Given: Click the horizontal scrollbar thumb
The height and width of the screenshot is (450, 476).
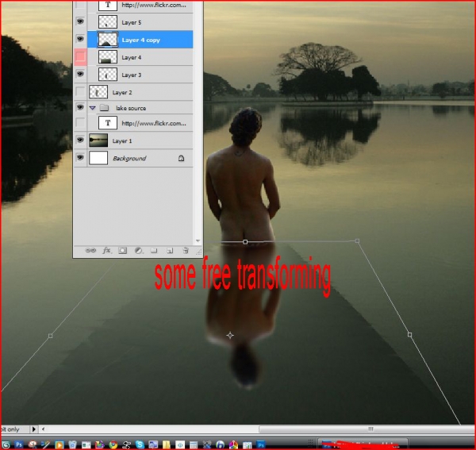Looking at the screenshot, I should click(x=367, y=429).
